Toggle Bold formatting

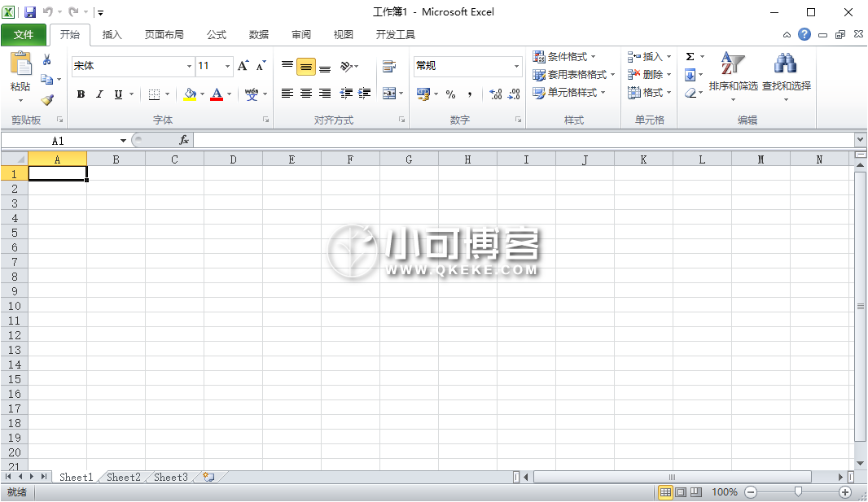(81, 94)
